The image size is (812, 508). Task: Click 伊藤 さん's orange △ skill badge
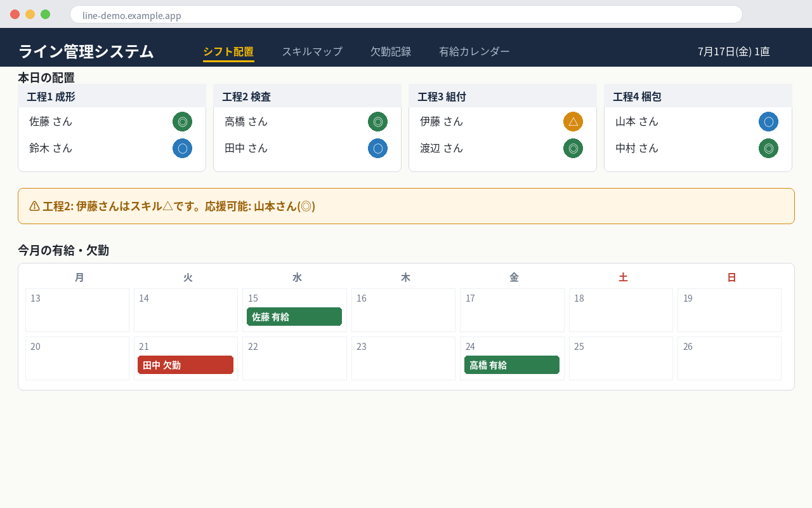(573, 121)
